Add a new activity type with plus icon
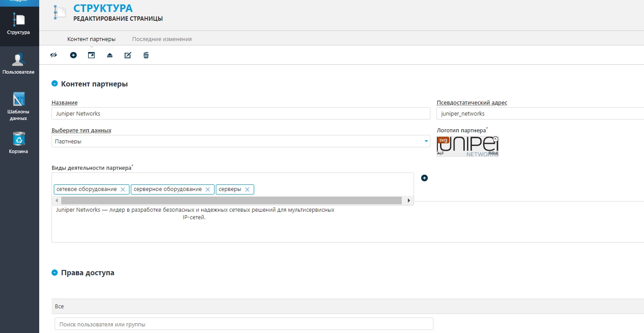The height and width of the screenshot is (333, 644). [x=424, y=178]
